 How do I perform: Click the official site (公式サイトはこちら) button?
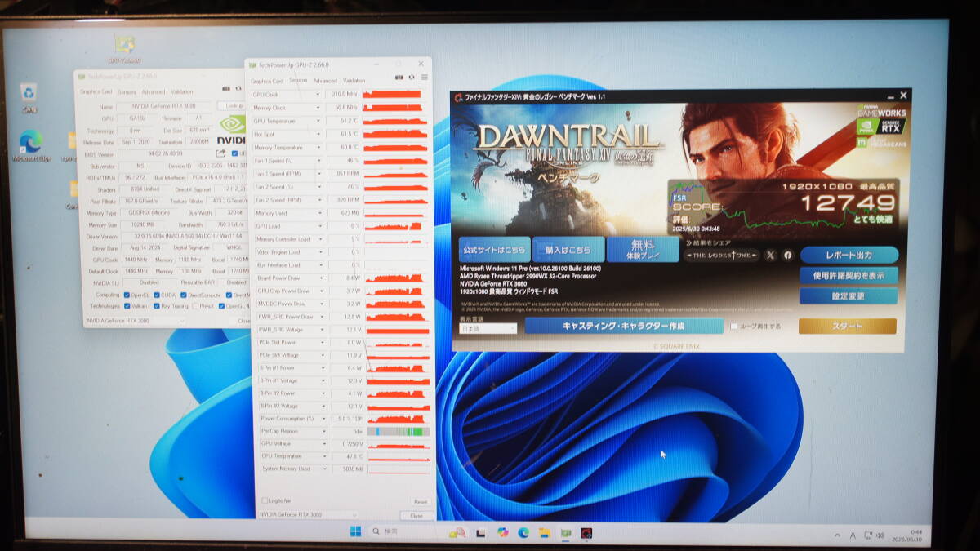point(494,249)
